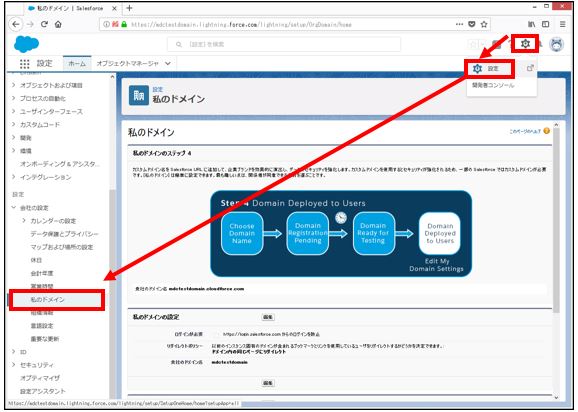This screenshot has width=578, height=412.
Task: Open the Firefox hamburger menu
Action: pyautogui.click(x=563, y=24)
